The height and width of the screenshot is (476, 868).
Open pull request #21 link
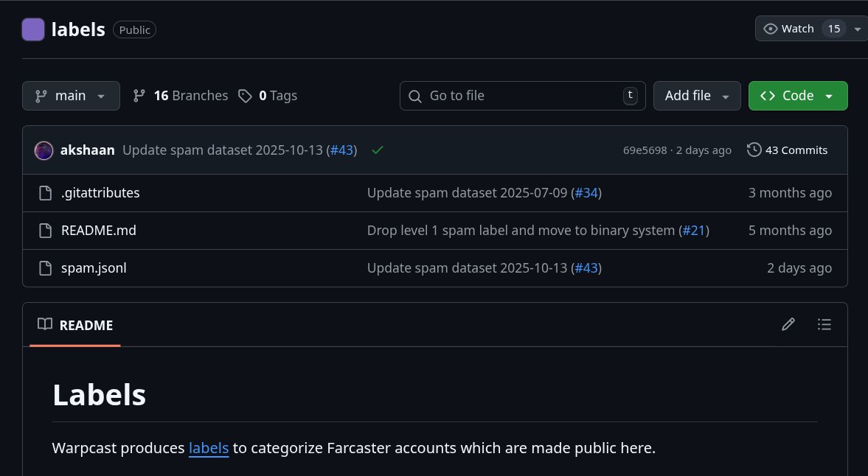(694, 231)
